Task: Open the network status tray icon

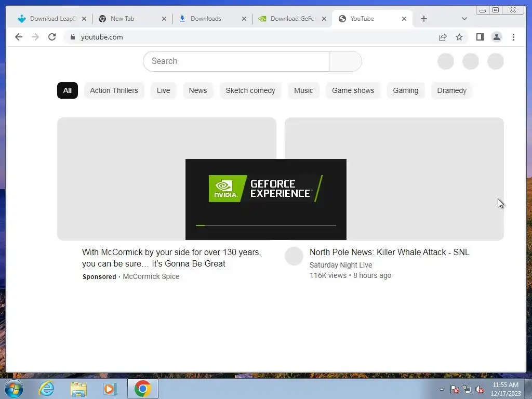Action: (x=467, y=389)
